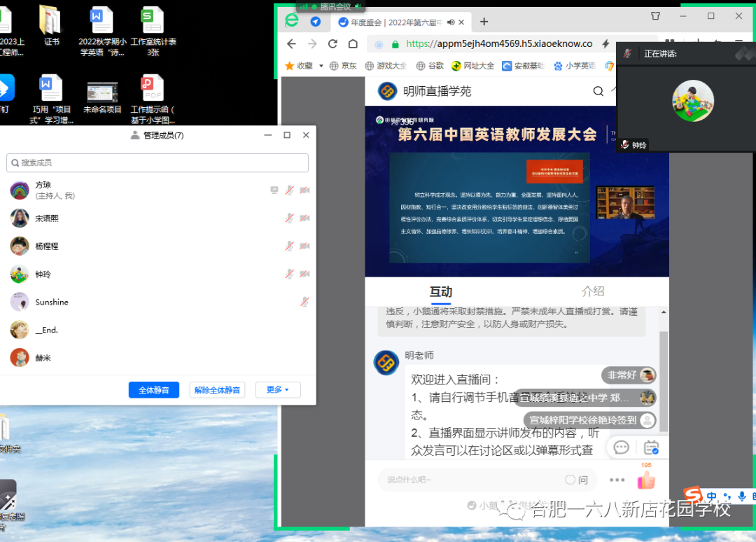Image resolution: width=756 pixels, height=542 pixels.
Task: Switch to the 介绍 tab
Action: (593, 291)
